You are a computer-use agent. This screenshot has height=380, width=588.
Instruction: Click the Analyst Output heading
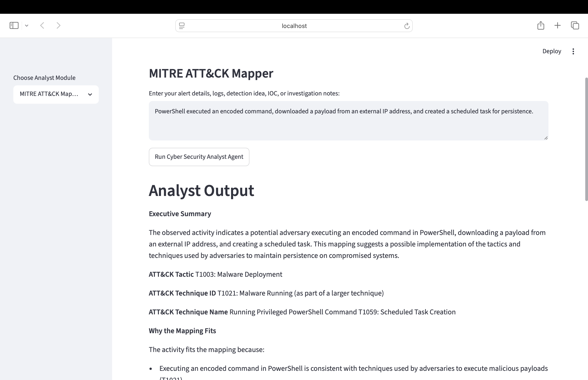(x=201, y=190)
